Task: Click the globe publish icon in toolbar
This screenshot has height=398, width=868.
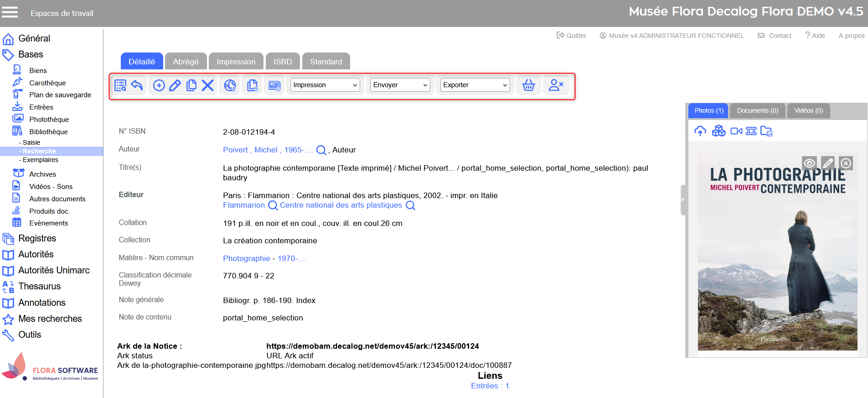Action: coord(230,85)
